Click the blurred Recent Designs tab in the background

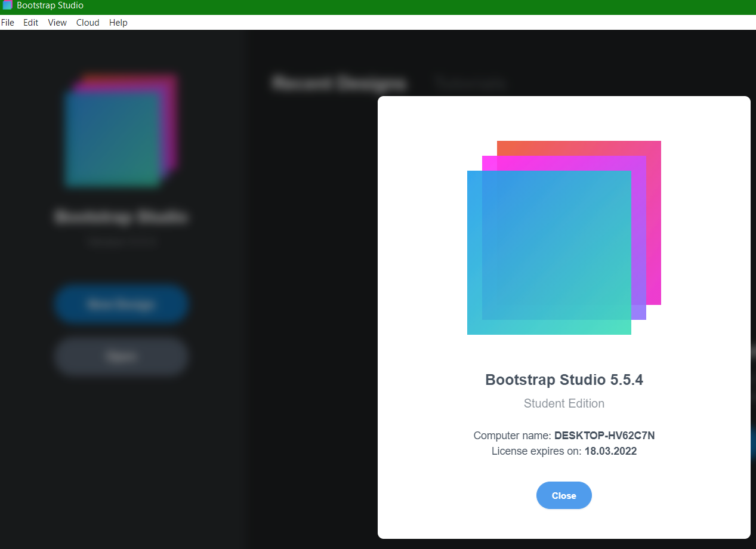pyautogui.click(x=339, y=83)
